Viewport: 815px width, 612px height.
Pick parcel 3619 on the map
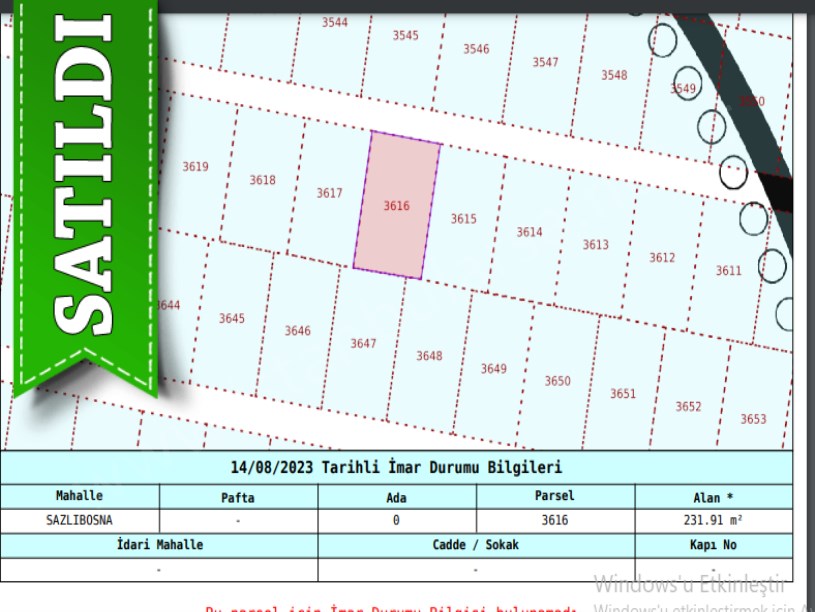point(195,167)
